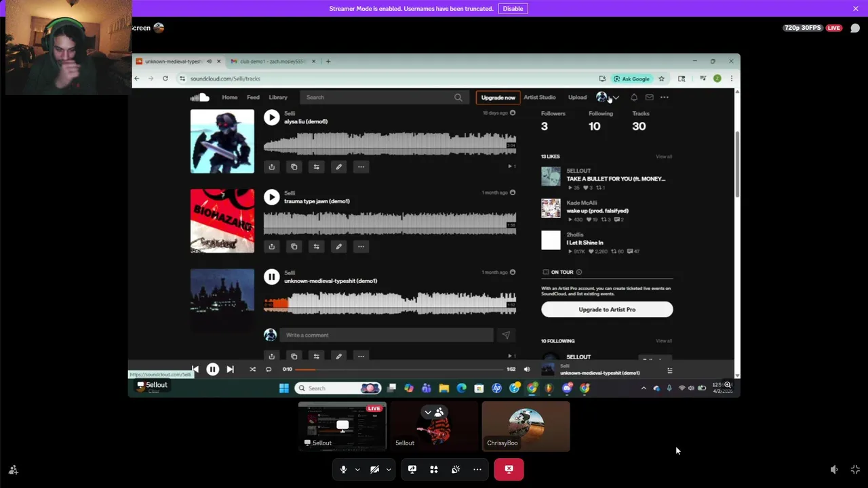Screen dimensions: 868x488
Task: Open Artist Studio
Action: click(x=540, y=98)
